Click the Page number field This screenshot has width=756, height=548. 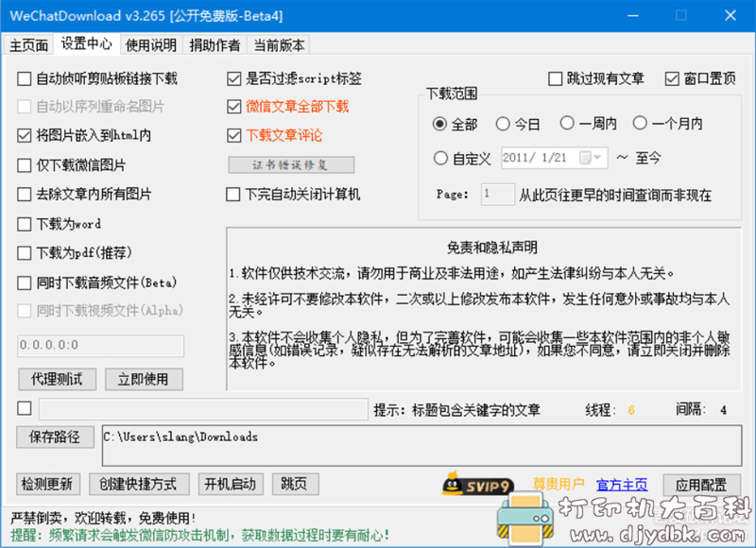[498, 195]
